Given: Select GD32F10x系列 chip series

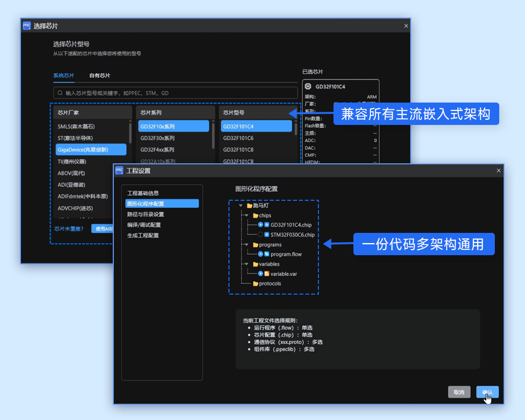Looking at the screenshot, I should tap(174, 126).
